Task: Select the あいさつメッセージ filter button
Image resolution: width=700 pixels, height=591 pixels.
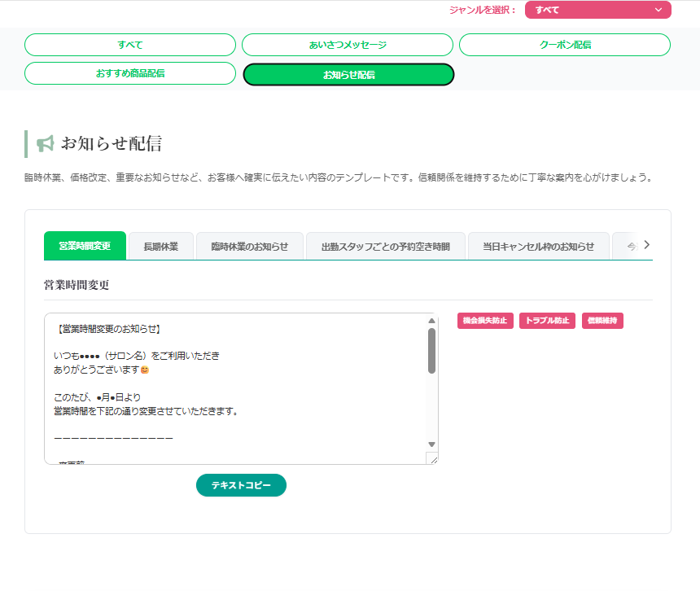Action: coord(348,45)
